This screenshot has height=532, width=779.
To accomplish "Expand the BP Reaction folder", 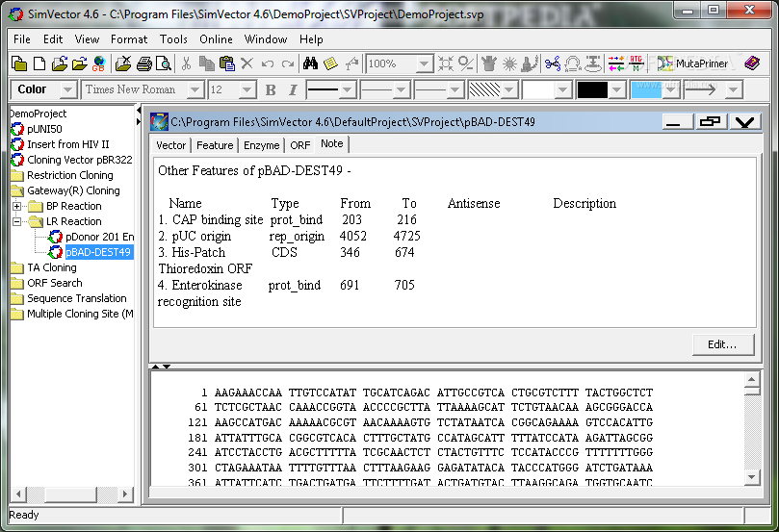I will (17, 206).
